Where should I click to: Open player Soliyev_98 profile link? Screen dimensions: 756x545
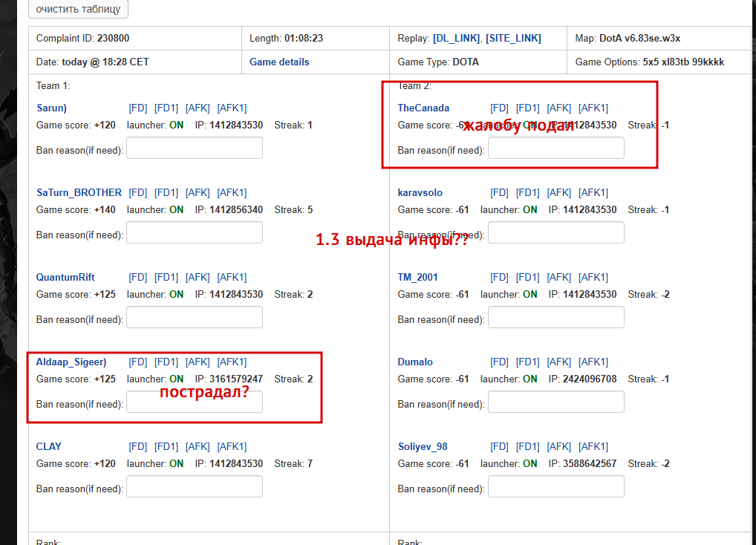[423, 447]
